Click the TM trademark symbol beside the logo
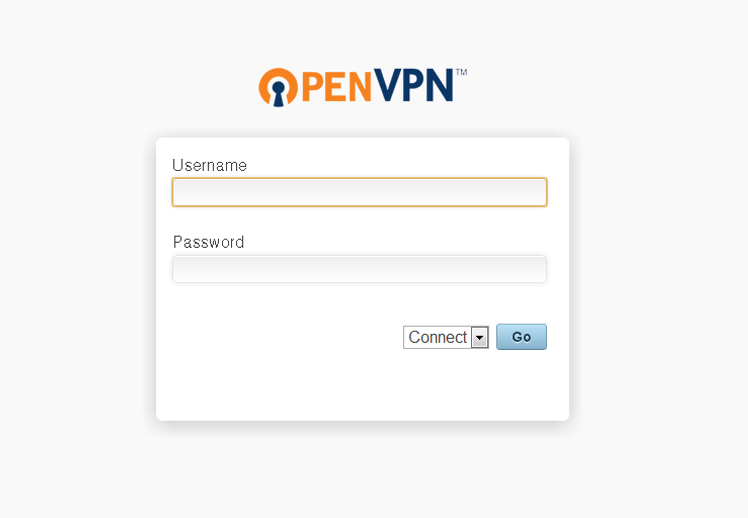The height and width of the screenshot is (518, 748). pyautogui.click(x=461, y=73)
